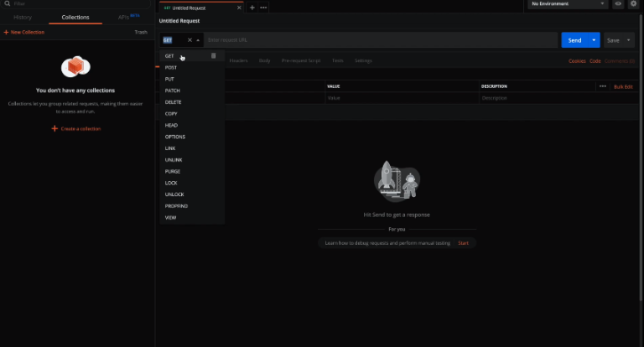Click the environment quick look eye icon

pyautogui.click(x=618, y=4)
